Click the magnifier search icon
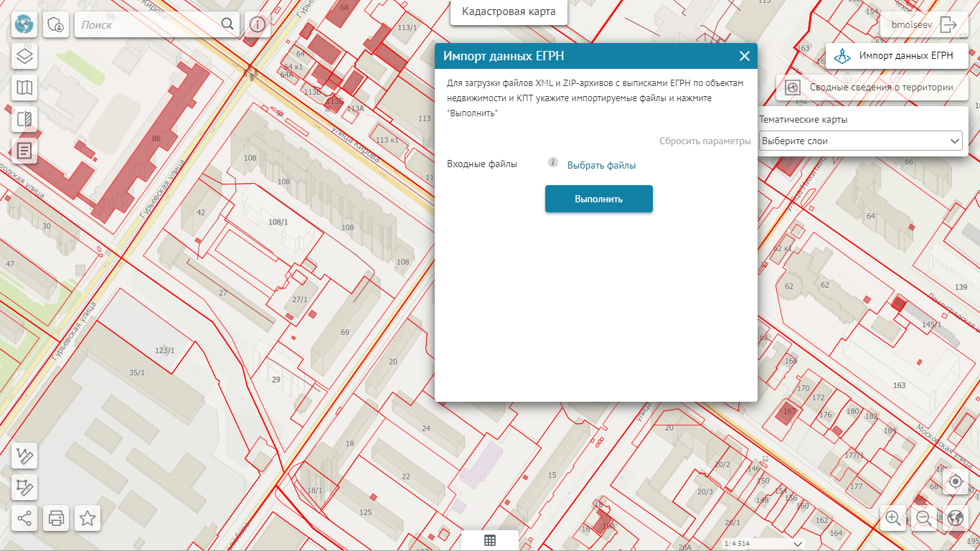The height and width of the screenshot is (551, 980). pos(227,24)
